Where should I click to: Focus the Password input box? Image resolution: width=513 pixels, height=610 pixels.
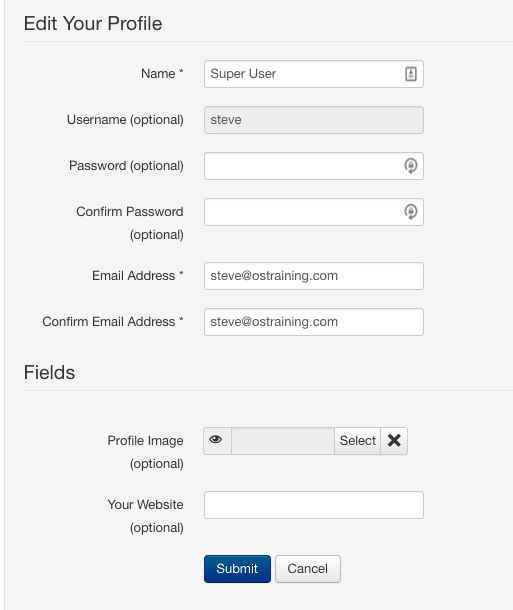click(x=313, y=166)
